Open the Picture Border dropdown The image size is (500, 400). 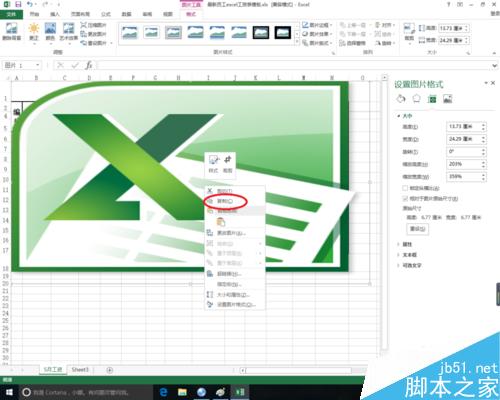317,25
